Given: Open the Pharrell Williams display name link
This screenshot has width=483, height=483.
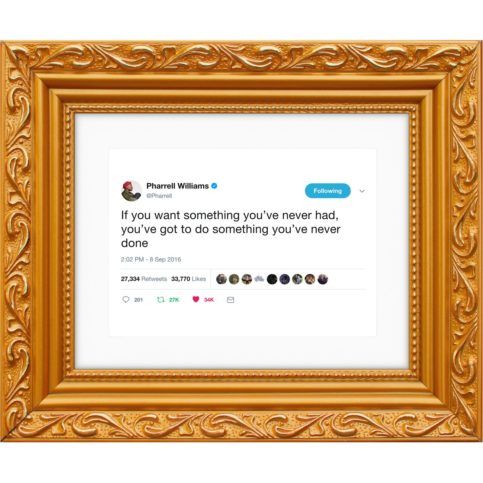Looking at the screenshot, I should (177, 186).
